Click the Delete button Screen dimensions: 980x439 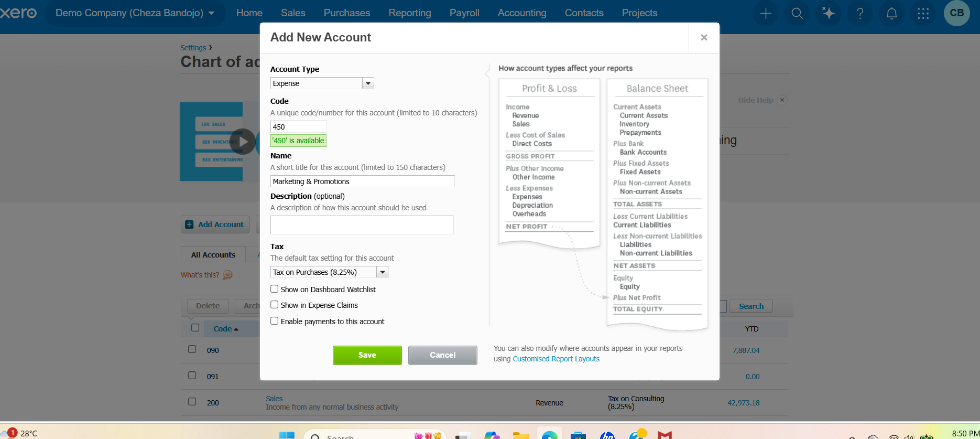208,306
